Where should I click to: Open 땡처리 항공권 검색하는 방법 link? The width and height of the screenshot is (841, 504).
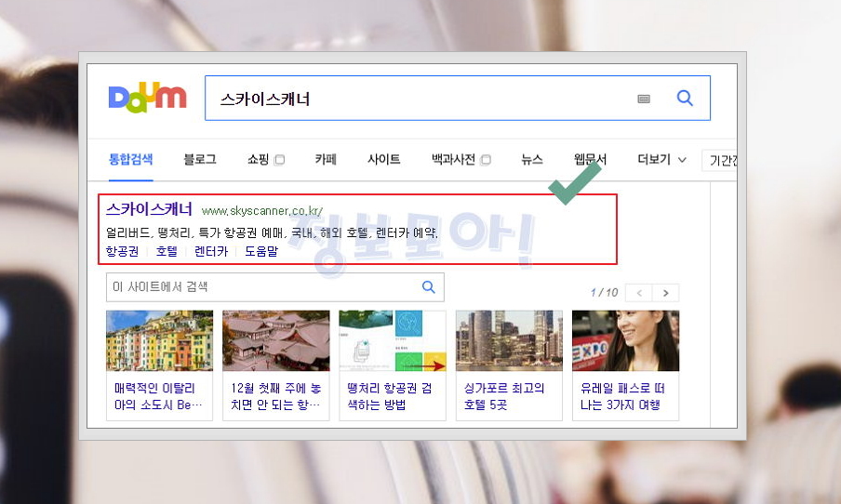tap(390, 396)
